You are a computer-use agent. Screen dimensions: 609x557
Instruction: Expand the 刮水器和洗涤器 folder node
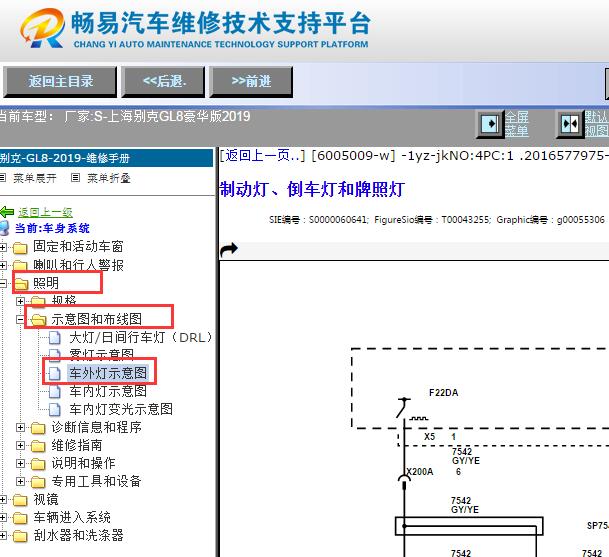3,536
